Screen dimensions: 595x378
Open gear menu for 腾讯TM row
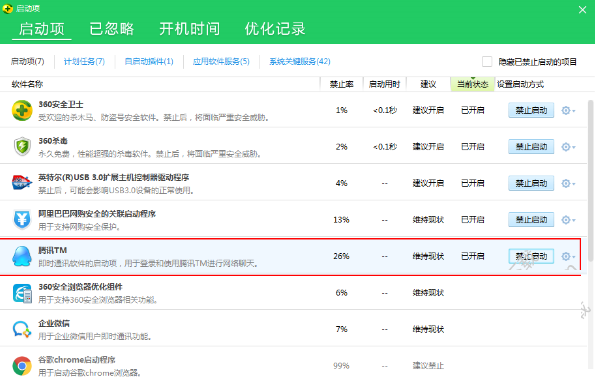point(568,256)
